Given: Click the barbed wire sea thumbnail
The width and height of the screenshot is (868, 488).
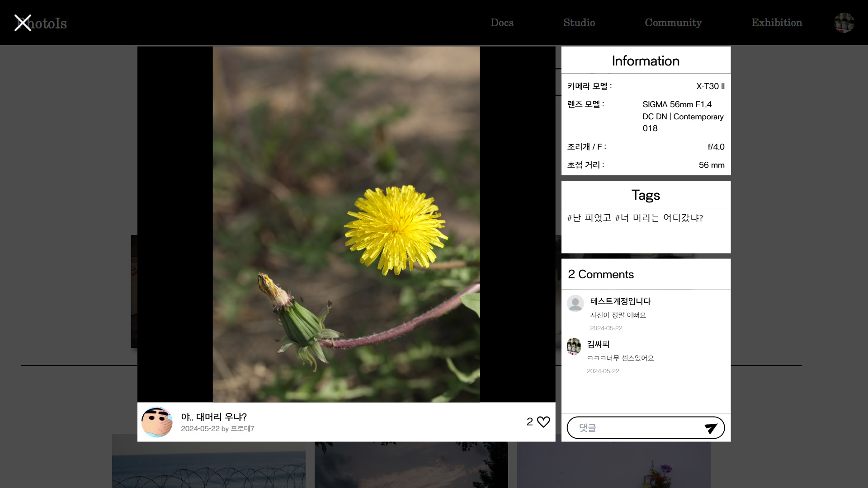Looking at the screenshot, I should point(208,465).
